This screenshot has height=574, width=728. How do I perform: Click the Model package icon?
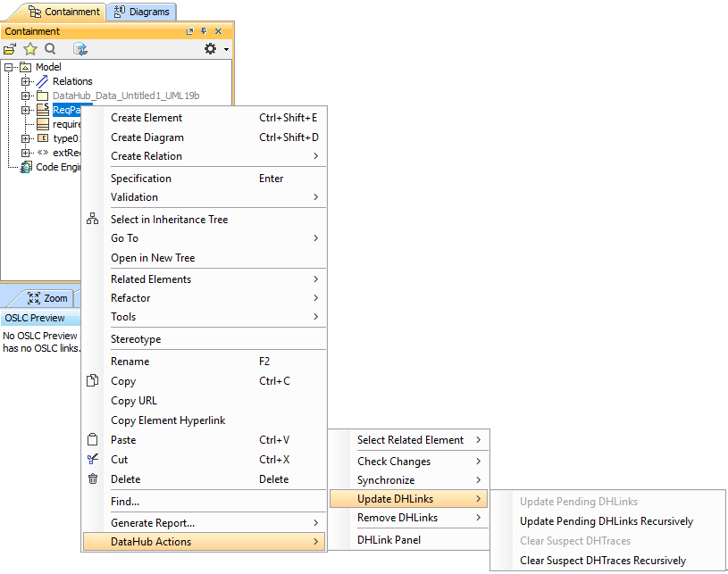click(x=26, y=67)
